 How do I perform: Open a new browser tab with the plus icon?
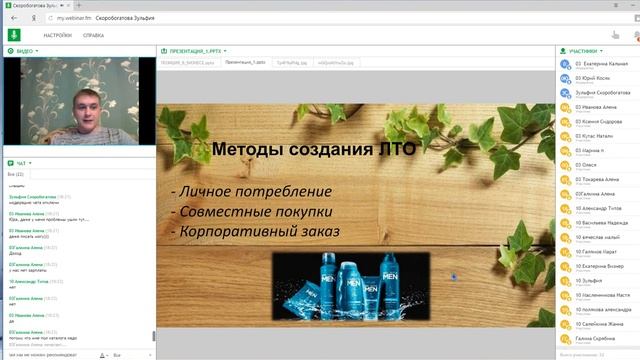pyautogui.click(x=79, y=5)
